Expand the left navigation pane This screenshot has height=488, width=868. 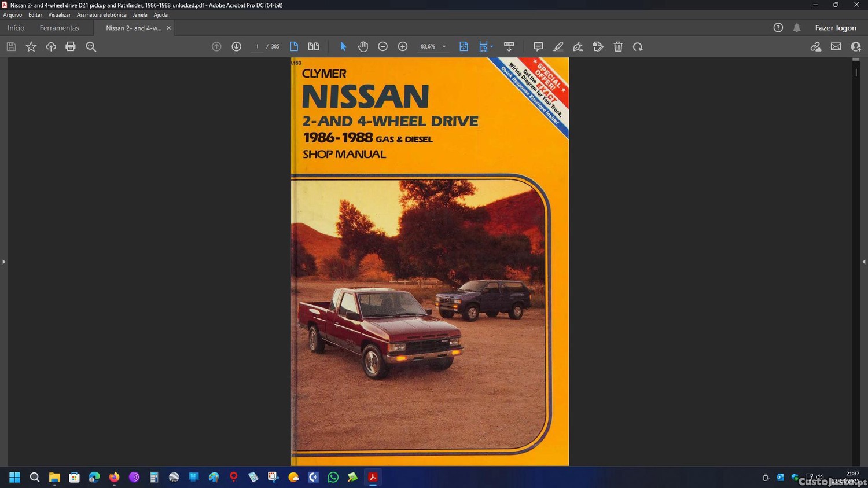(3, 262)
